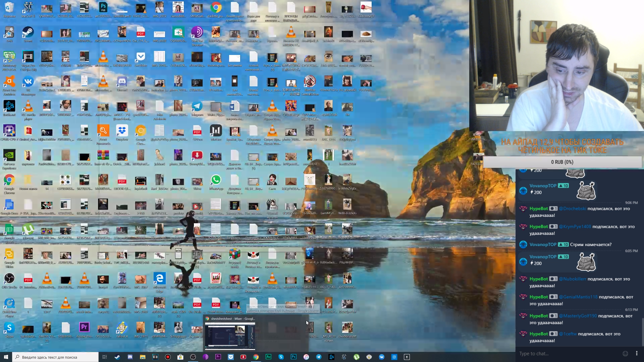Image resolution: width=644 pixels, height=362 pixels.
Task: Click the Skype taskbar icon
Action: [281, 357]
